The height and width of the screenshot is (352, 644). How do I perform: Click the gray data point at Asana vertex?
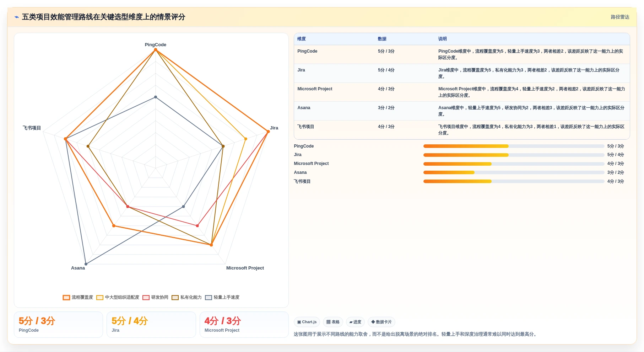coord(86,264)
